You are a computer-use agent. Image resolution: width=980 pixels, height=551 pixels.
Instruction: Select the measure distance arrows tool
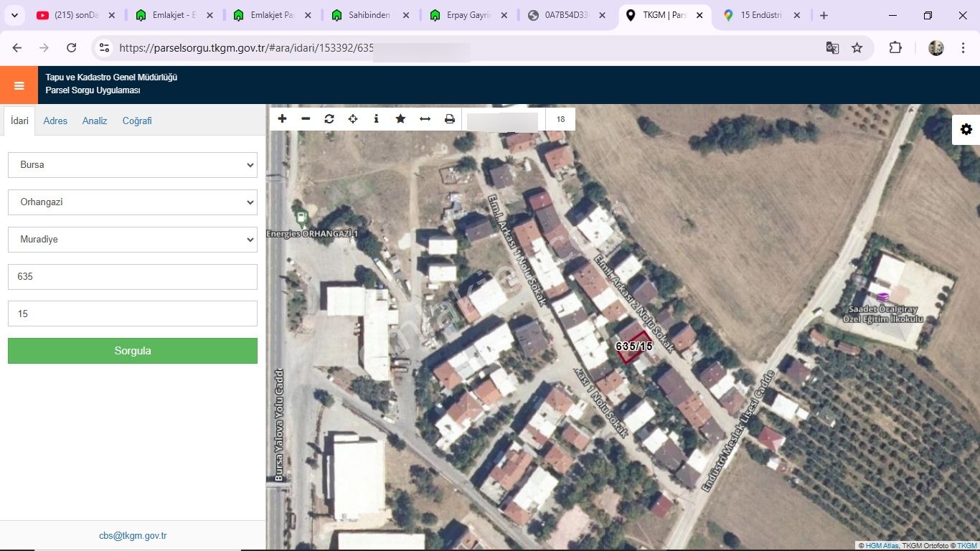(x=425, y=119)
